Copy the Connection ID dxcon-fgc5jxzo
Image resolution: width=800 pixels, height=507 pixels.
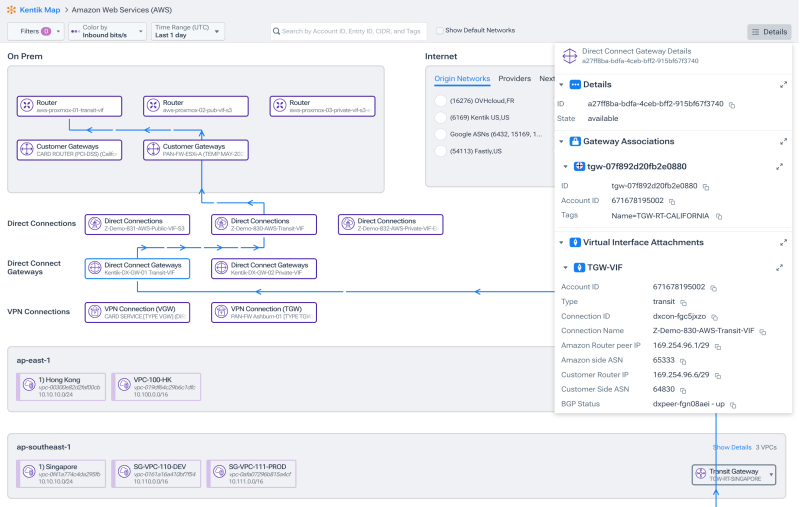click(x=715, y=317)
